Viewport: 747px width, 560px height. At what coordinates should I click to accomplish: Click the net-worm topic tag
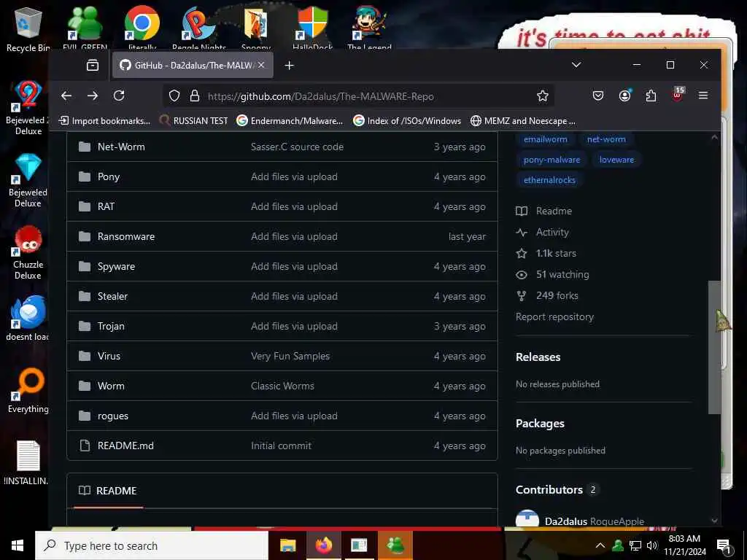point(606,139)
